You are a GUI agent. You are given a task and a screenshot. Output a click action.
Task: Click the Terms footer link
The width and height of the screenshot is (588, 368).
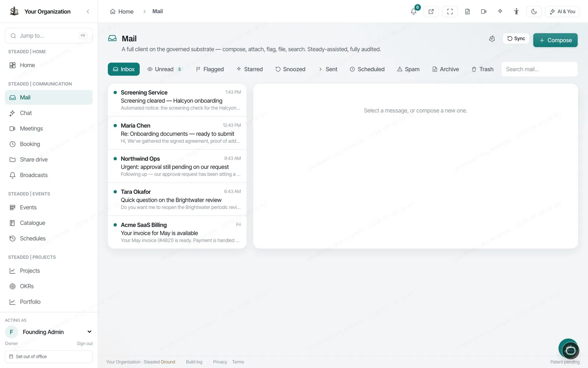point(238,362)
